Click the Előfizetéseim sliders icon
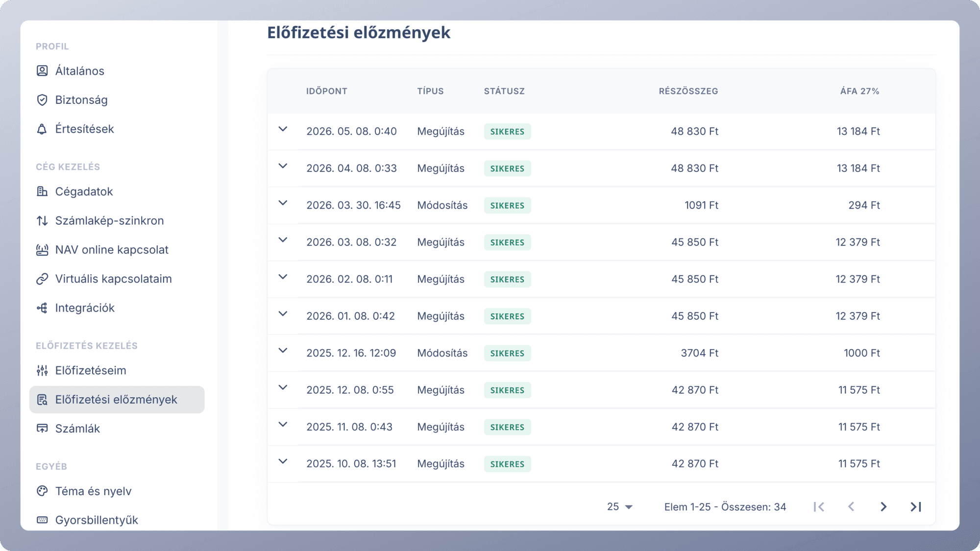980x551 pixels. [42, 371]
